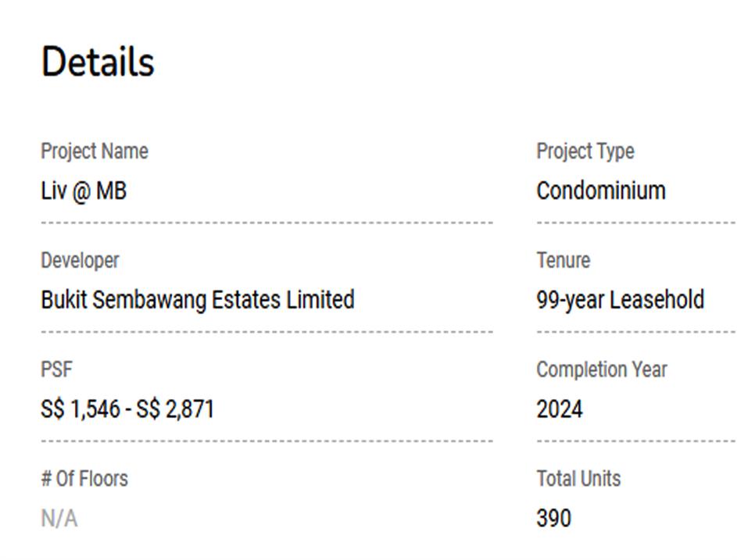Click the Project Name label
This screenshot has width=737, height=560.
point(94,151)
